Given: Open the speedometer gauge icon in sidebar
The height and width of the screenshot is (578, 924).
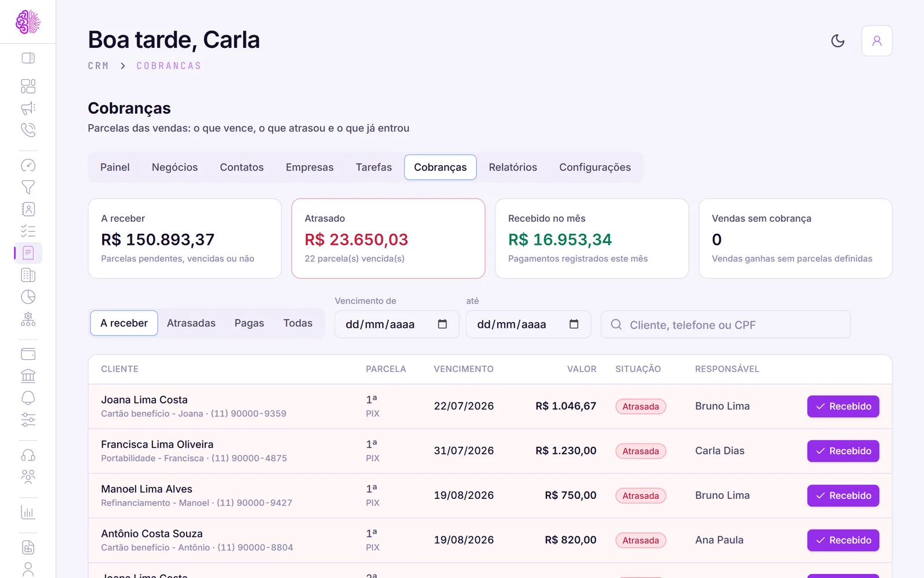Looking at the screenshot, I should (28, 166).
